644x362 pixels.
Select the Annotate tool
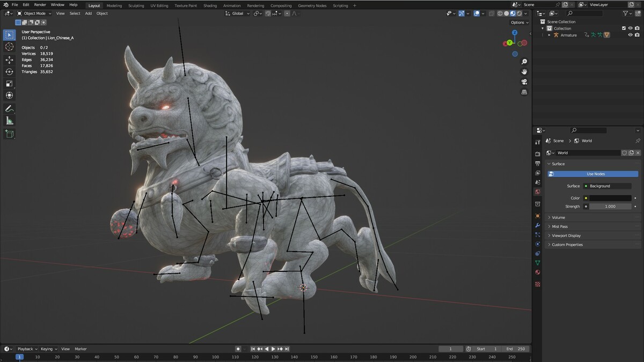point(9,109)
